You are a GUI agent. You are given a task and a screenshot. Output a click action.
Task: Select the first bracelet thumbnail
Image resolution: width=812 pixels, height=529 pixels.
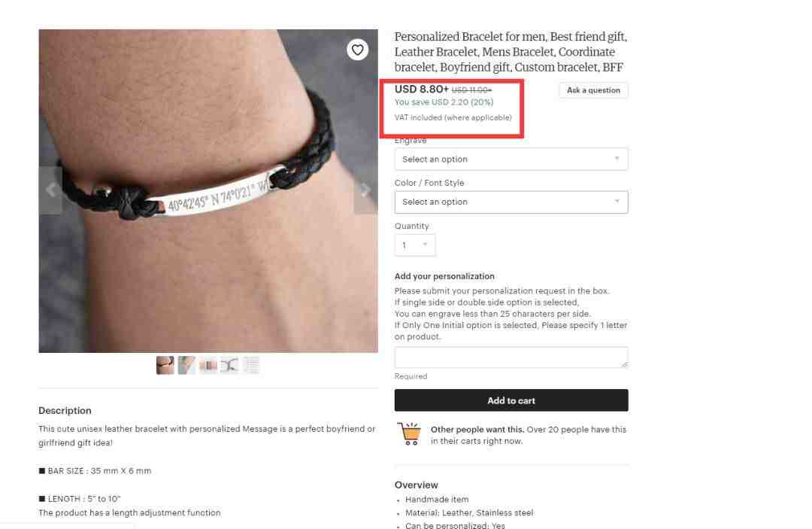[165, 365]
